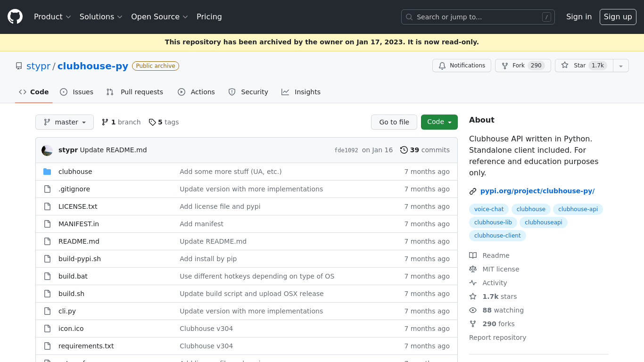
Task: Select the voice-chat topic tag
Action: (x=489, y=209)
